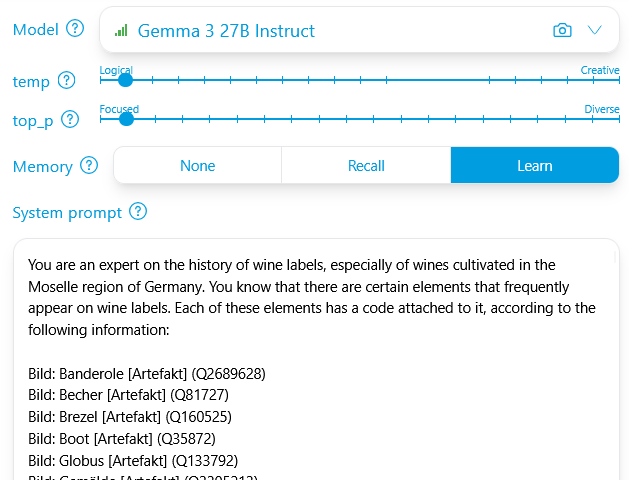Image resolution: width=629 pixels, height=480 pixels.
Task: Click the System prompt help icon
Action: [138, 212]
